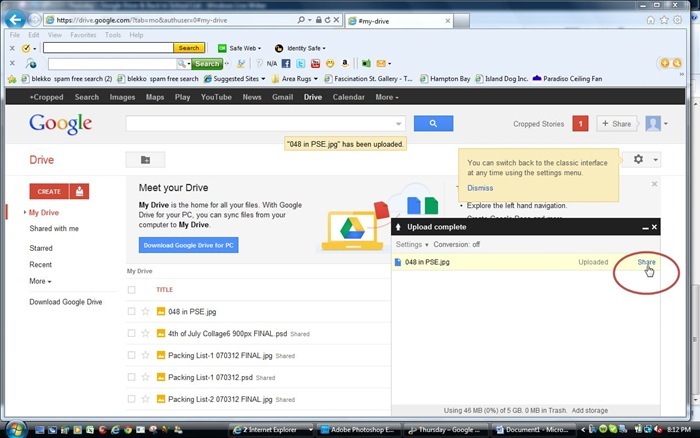700x438 pixels.
Task: Open the Tools menu
Action: pos(113,35)
